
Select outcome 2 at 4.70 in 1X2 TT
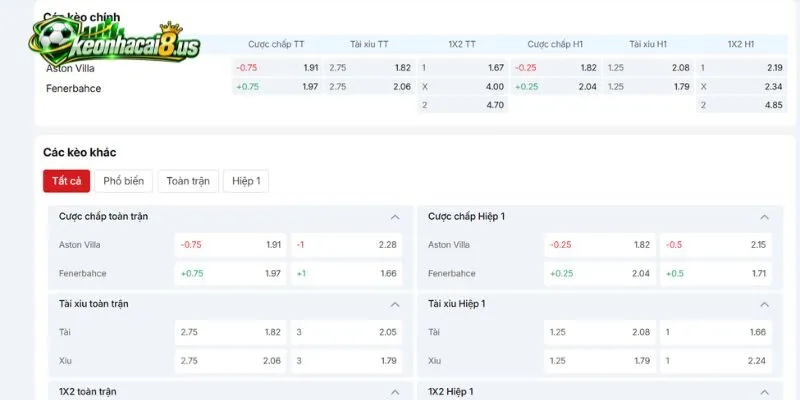tap(463, 105)
